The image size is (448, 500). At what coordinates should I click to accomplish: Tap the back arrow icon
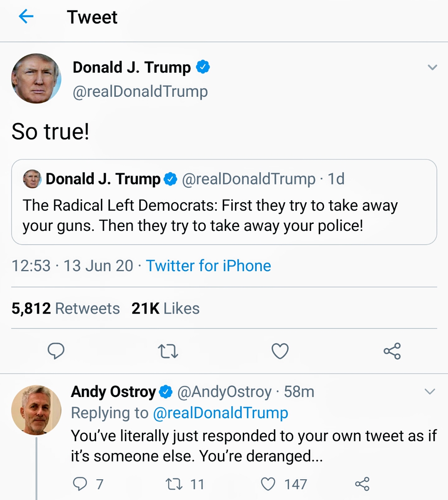click(26, 17)
